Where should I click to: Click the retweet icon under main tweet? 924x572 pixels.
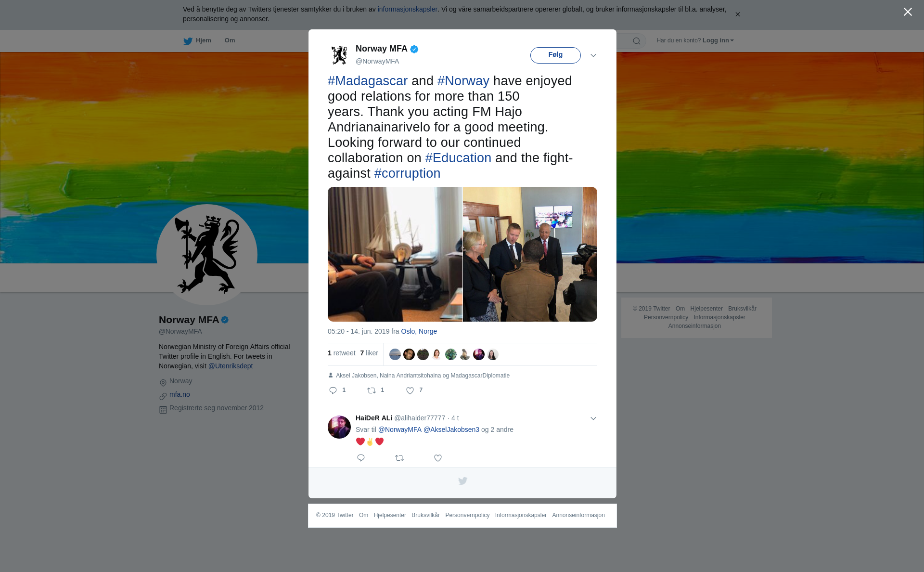point(372,390)
